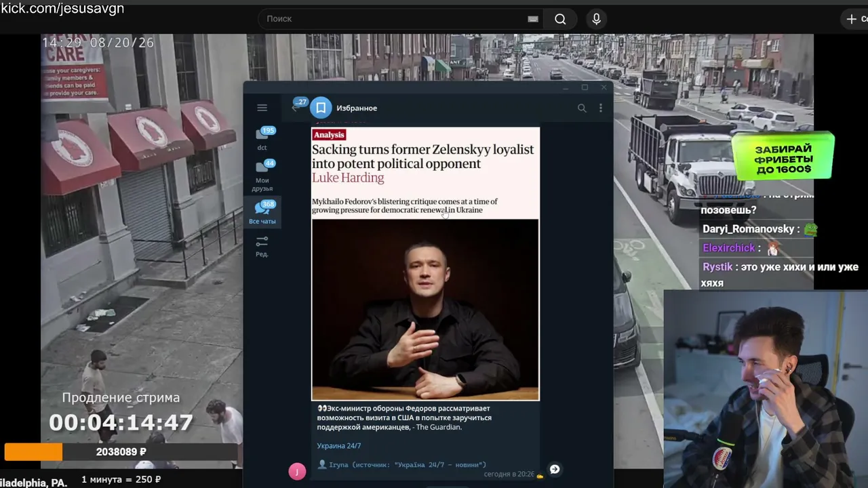Click the Избранное chat title
The width and height of the screenshot is (868, 488).
coord(357,108)
